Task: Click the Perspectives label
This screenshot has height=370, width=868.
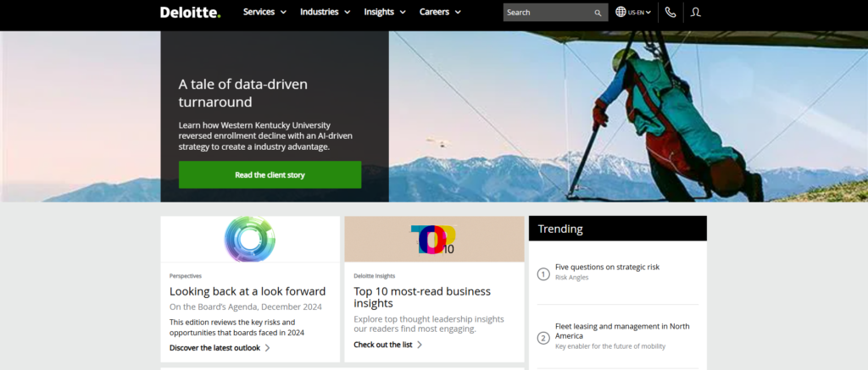Action: (186, 275)
